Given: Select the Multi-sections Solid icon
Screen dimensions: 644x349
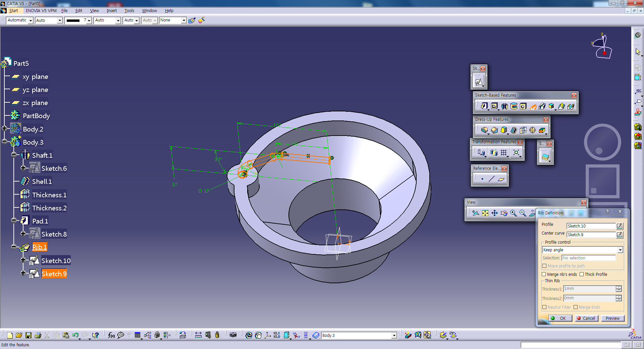Looking at the screenshot, I should point(561,106).
